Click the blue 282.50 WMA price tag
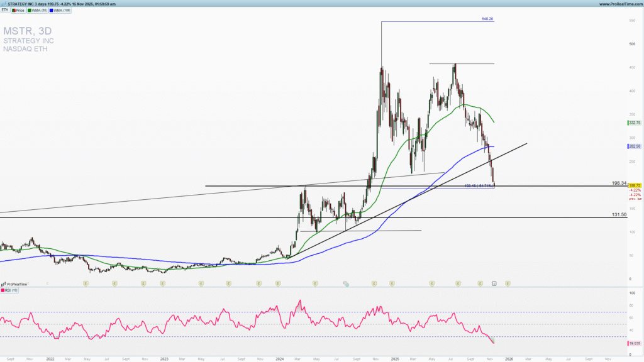 pos(634,146)
